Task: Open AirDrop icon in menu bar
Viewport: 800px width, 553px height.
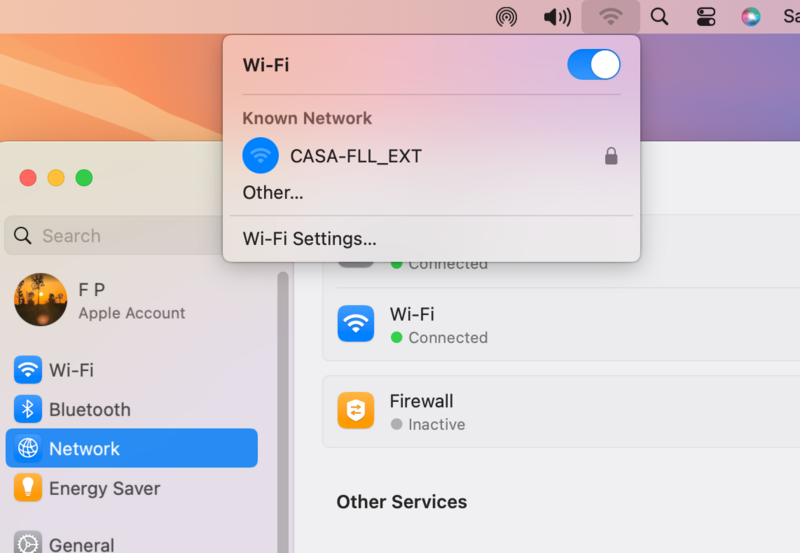Action: click(x=506, y=17)
